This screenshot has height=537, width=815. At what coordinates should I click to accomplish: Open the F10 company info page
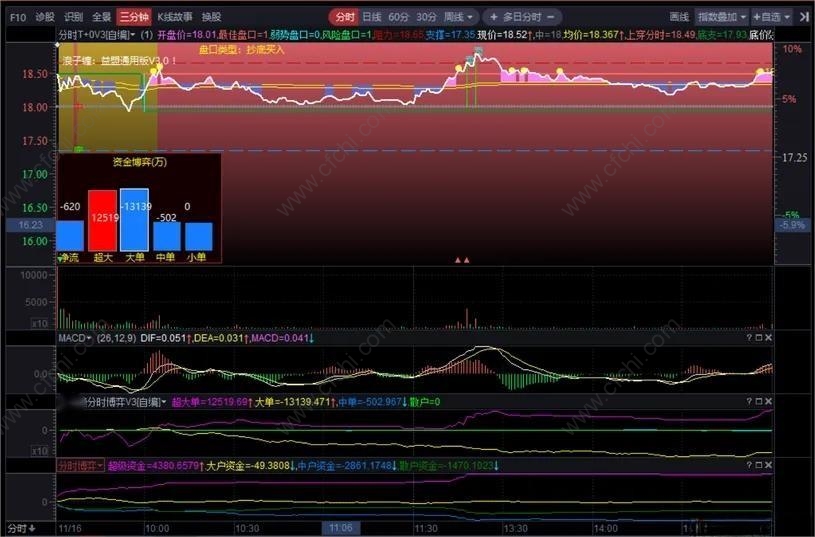click(x=17, y=17)
